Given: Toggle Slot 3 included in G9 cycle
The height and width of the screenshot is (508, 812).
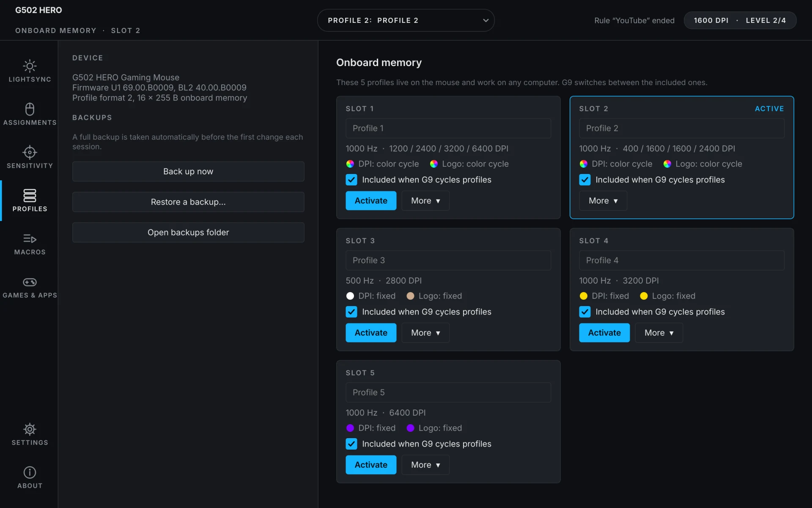Looking at the screenshot, I should tap(351, 312).
